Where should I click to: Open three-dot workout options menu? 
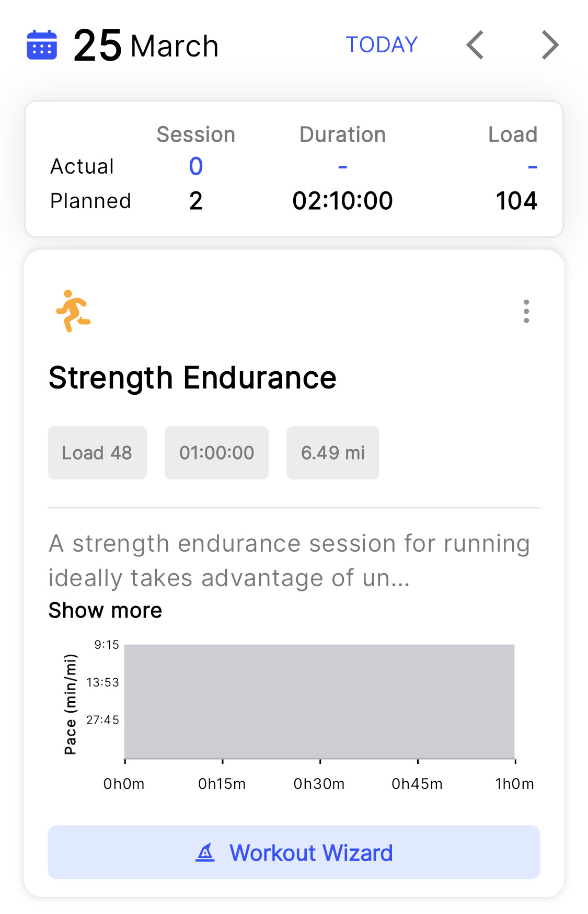(526, 312)
